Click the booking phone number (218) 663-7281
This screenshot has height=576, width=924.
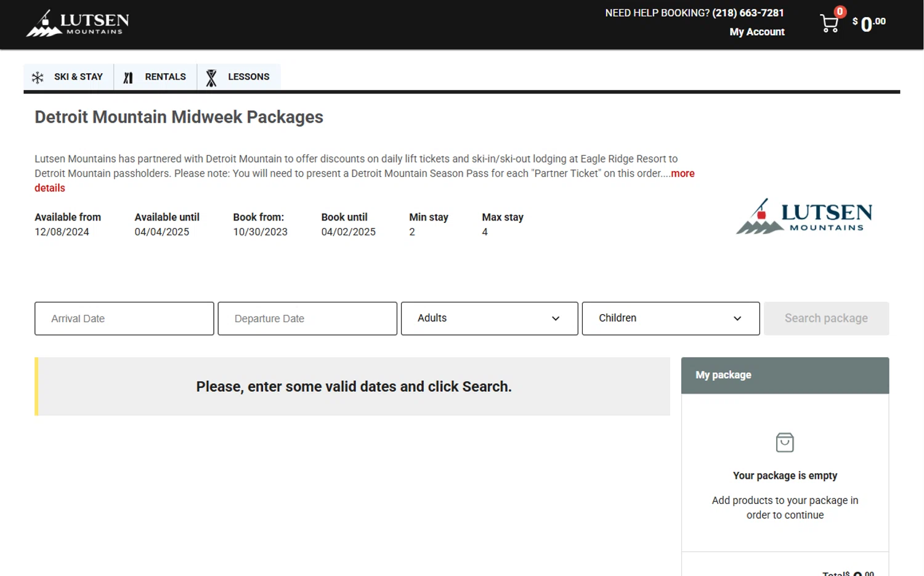748,13
